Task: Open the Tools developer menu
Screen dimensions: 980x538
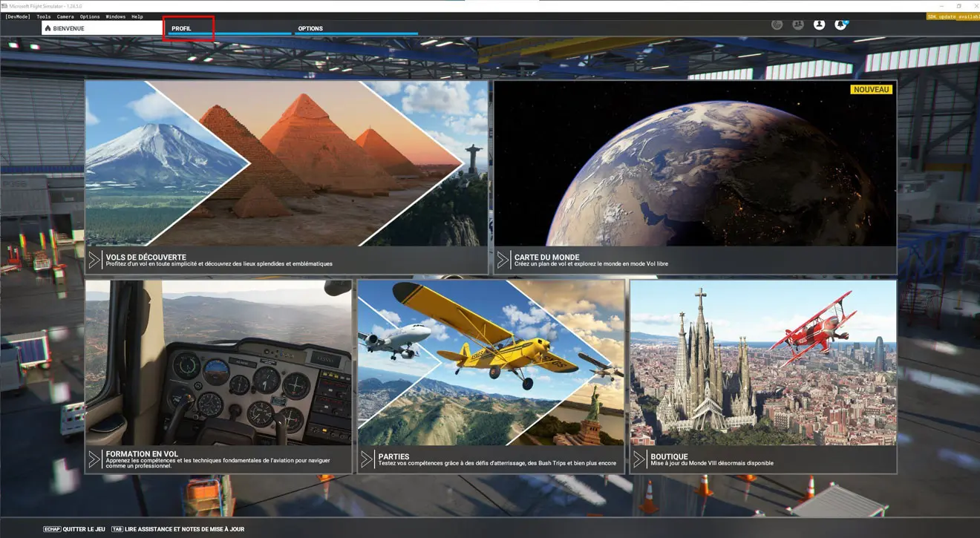Action: [x=44, y=16]
